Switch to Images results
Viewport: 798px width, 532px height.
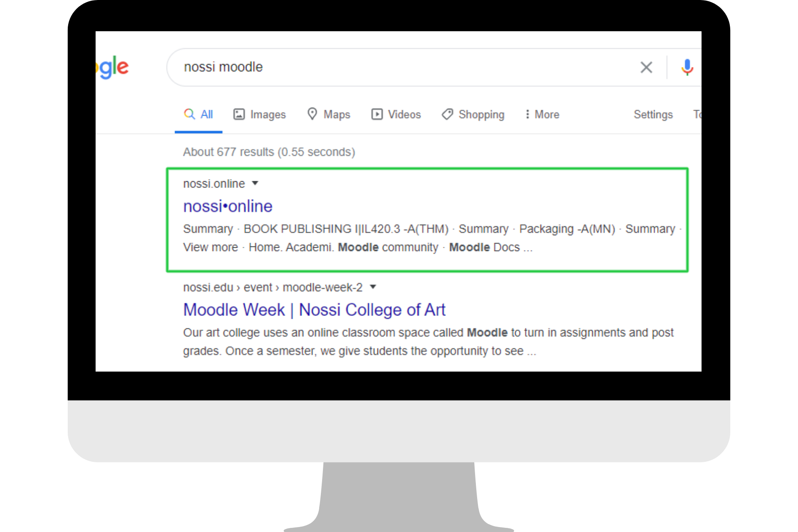tap(260, 115)
